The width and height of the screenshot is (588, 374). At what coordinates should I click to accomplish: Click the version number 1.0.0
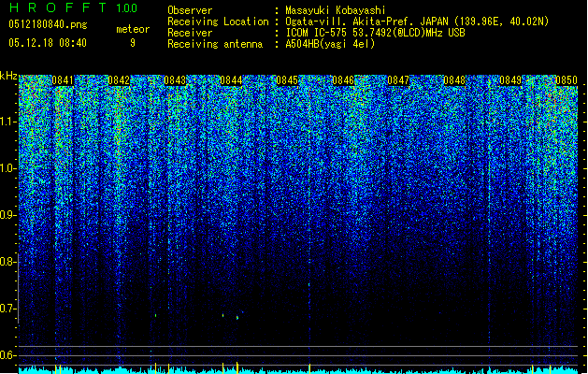[x=127, y=8]
